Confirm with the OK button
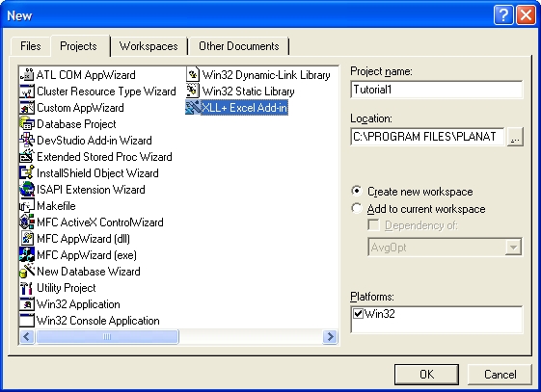 point(427,374)
